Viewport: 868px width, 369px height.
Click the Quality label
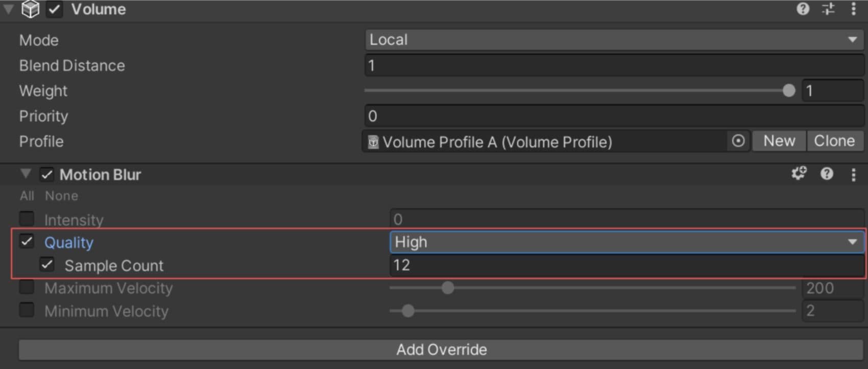(x=68, y=242)
